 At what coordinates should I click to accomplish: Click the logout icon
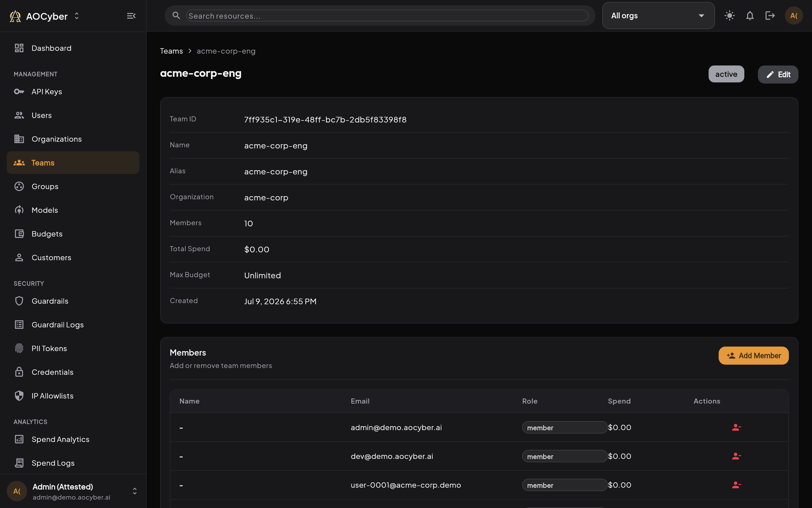pos(770,16)
